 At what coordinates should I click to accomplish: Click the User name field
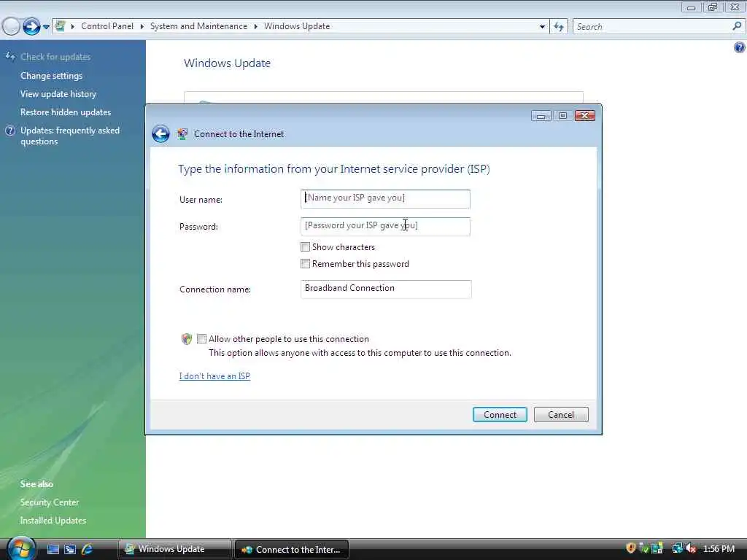(x=385, y=199)
